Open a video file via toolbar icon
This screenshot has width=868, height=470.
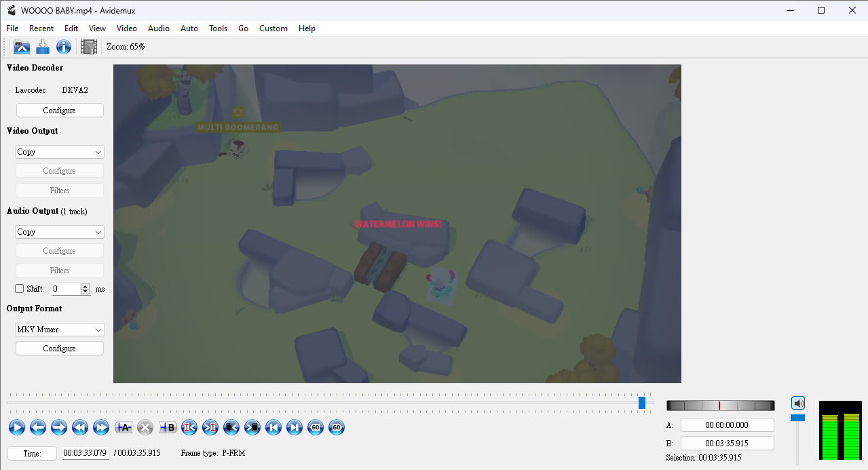click(22, 47)
